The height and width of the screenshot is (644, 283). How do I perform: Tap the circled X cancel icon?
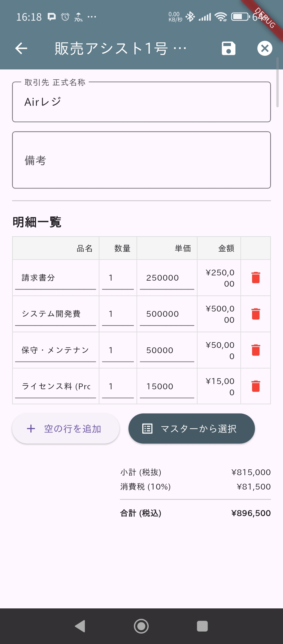point(265,48)
